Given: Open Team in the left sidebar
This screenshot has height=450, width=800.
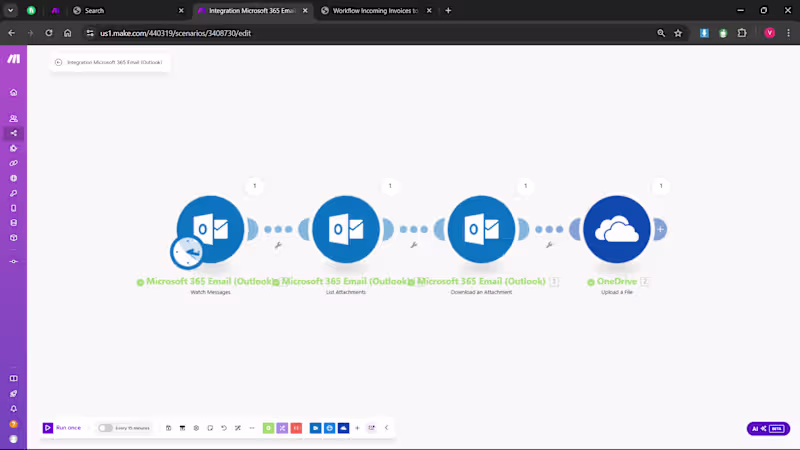Looking at the screenshot, I should pyautogui.click(x=14, y=118).
